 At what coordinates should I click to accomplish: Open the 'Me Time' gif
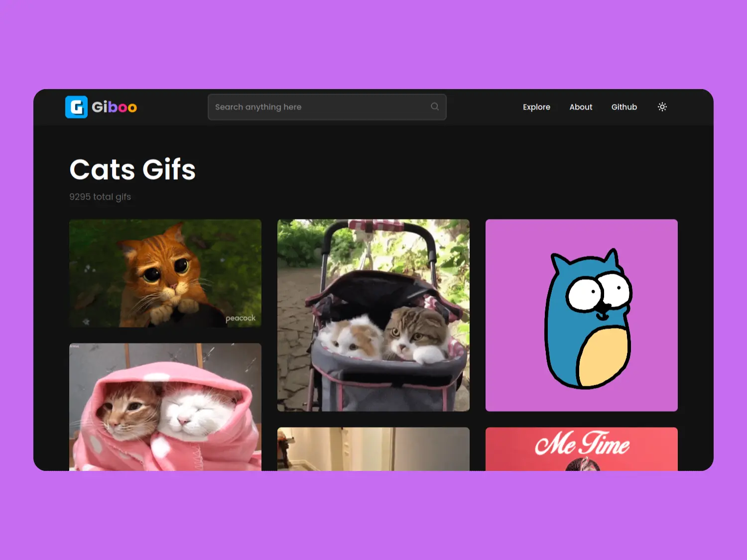[581, 448]
